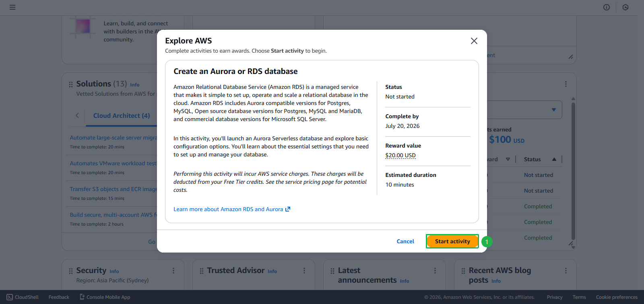Viewport: 644px width, 304px height.
Task: Click the info circle icon in top bar
Action: pyautogui.click(x=607, y=7)
